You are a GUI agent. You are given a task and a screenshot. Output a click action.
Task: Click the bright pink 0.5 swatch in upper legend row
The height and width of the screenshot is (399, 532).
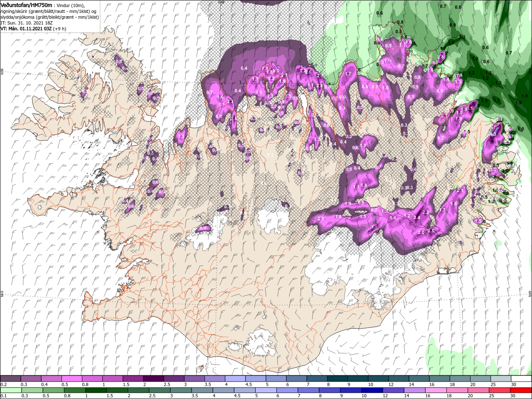[71, 378]
